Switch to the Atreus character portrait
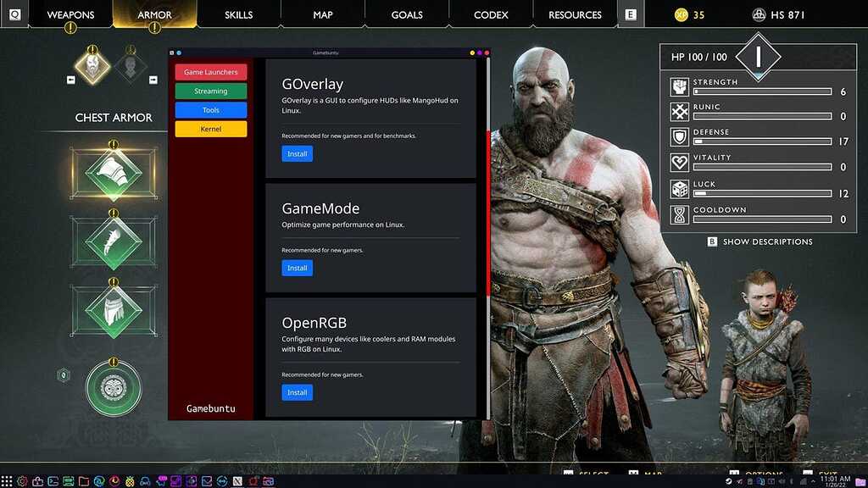 coord(131,64)
